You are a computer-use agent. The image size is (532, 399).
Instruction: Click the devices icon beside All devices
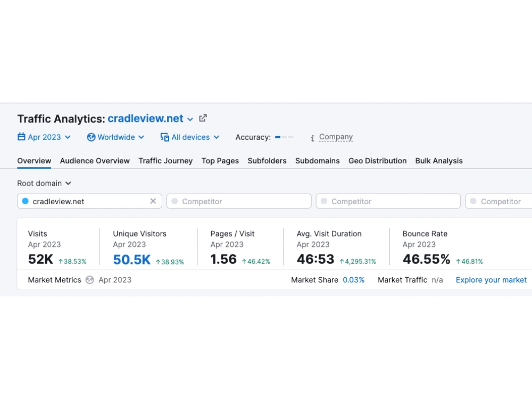[164, 137]
